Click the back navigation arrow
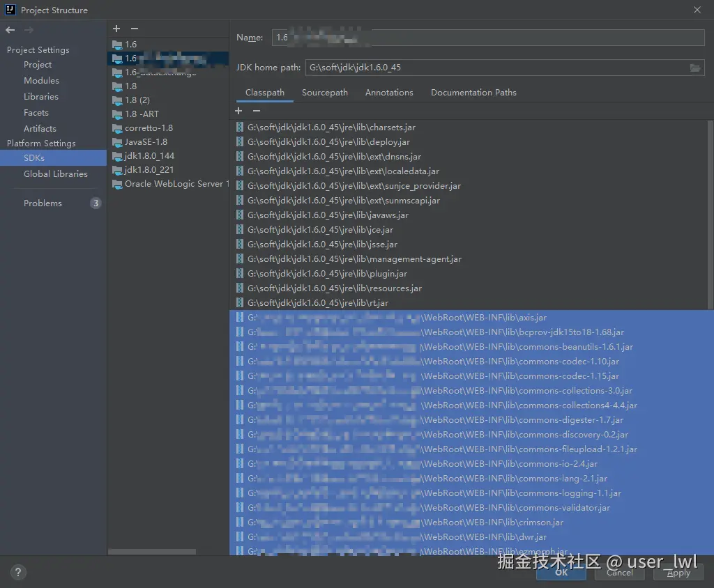This screenshot has height=588, width=714. (10, 30)
